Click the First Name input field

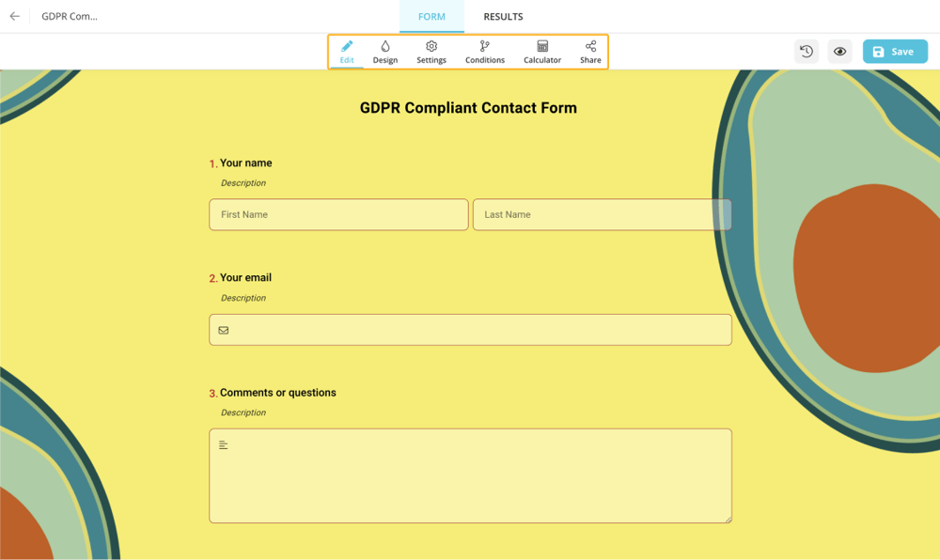(338, 214)
